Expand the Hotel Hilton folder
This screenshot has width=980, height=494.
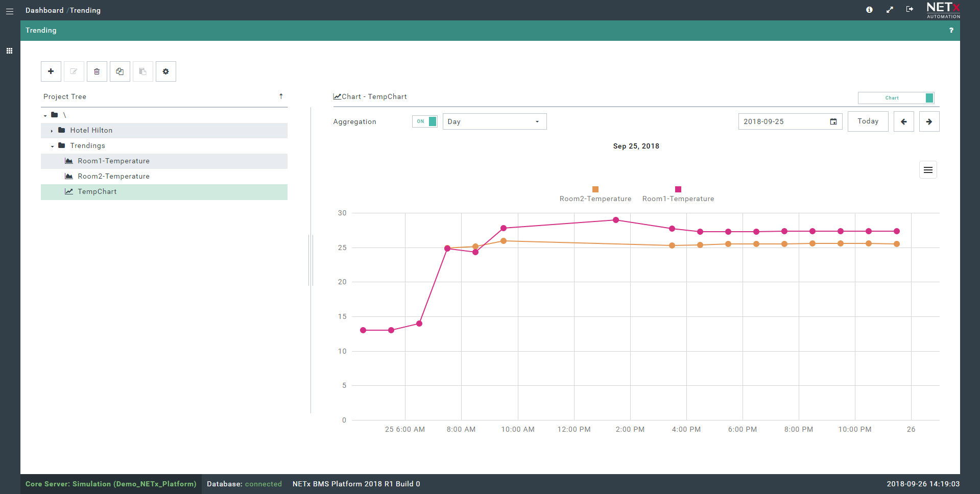(52, 131)
